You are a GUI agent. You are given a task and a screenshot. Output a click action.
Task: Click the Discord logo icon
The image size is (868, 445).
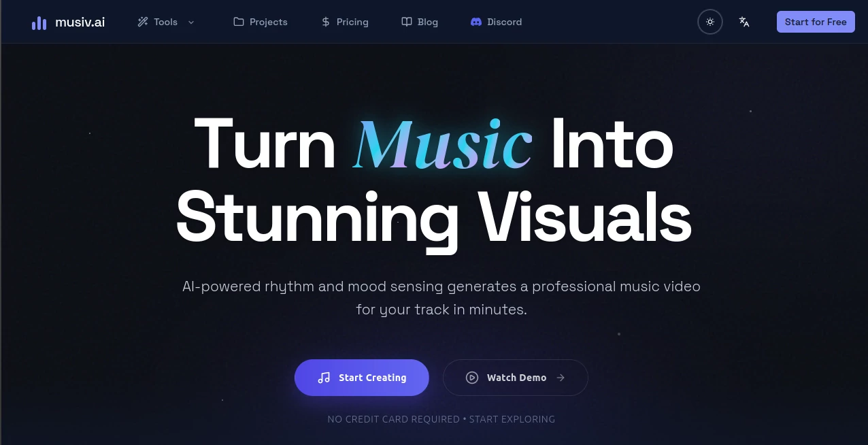[x=476, y=22]
